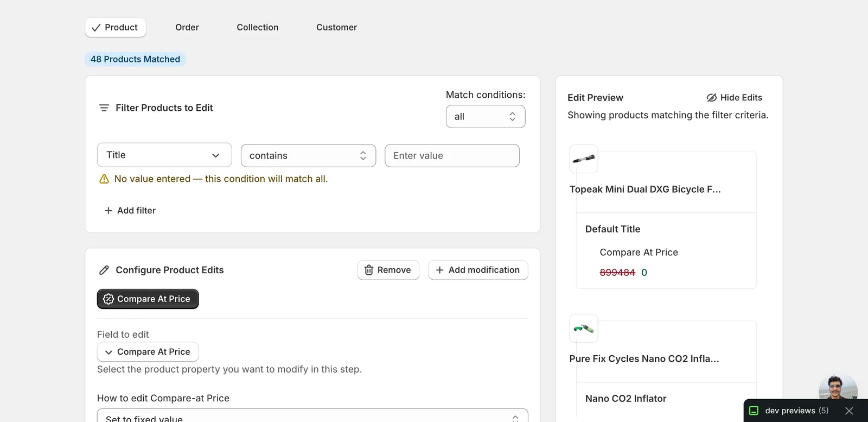Select the dark Compare At Price chip
Viewport: 868px width, 422px height.
click(x=148, y=299)
